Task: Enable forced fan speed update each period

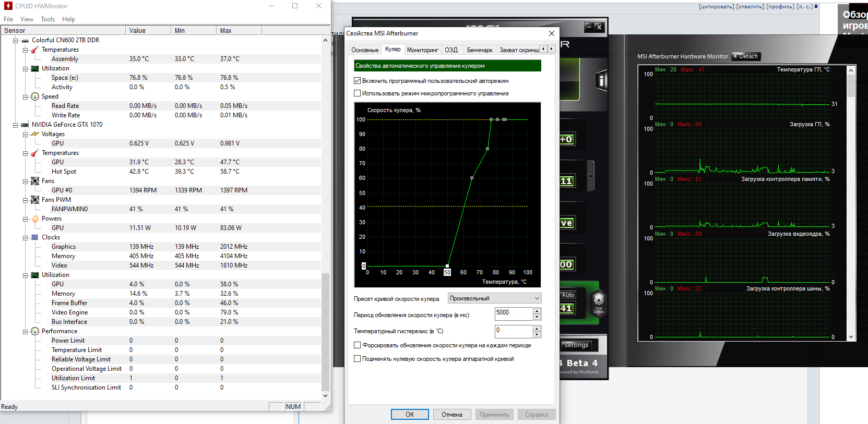Action: click(x=358, y=345)
